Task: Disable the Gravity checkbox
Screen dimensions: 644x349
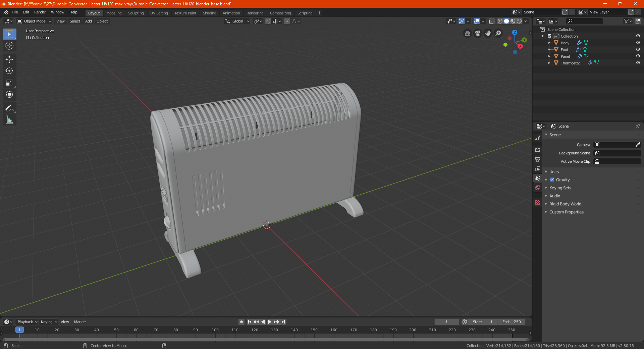Action: [552, 180]
